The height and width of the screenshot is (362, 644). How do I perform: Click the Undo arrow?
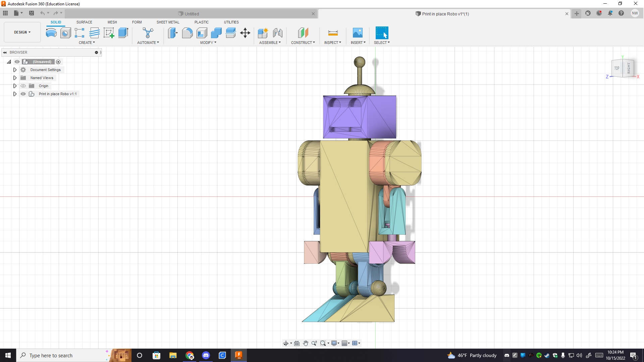tap(42, 13)
